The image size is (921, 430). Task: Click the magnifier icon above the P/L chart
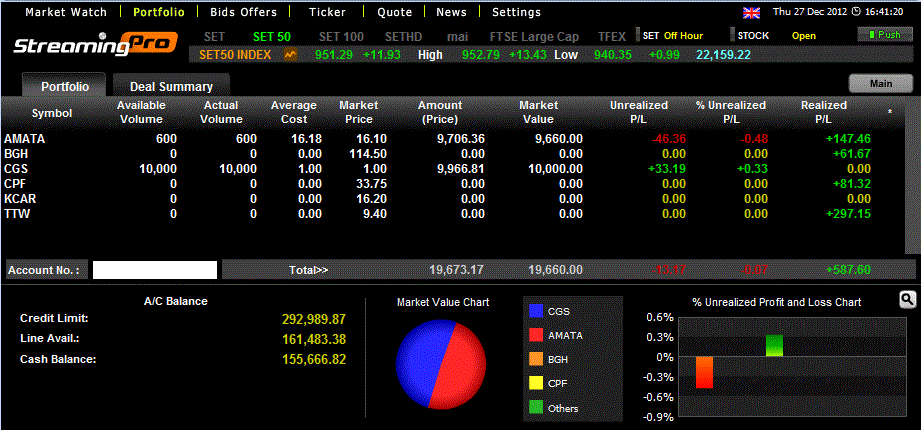click(908, 299)
